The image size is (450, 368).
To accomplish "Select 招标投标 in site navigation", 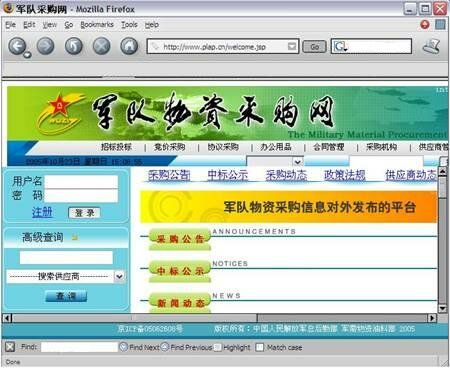I will (116, 147).
